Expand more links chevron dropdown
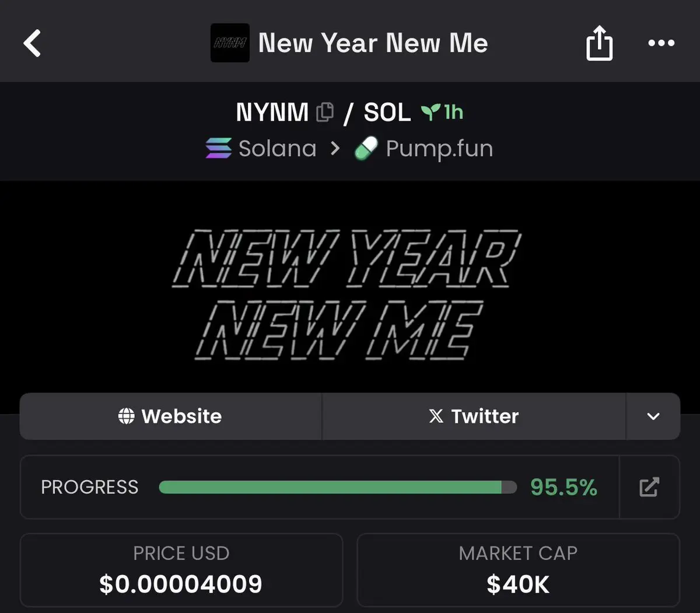Screen dimensions: 700x613 (x=653, y=416)
